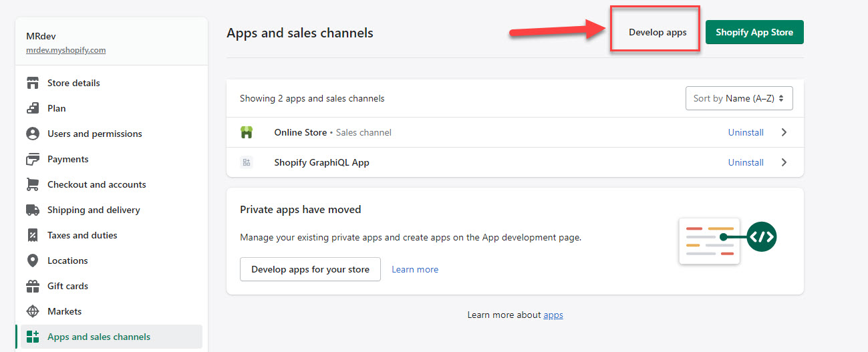
Task: Select Payments in the sidebar
Action: click(112, 159)
